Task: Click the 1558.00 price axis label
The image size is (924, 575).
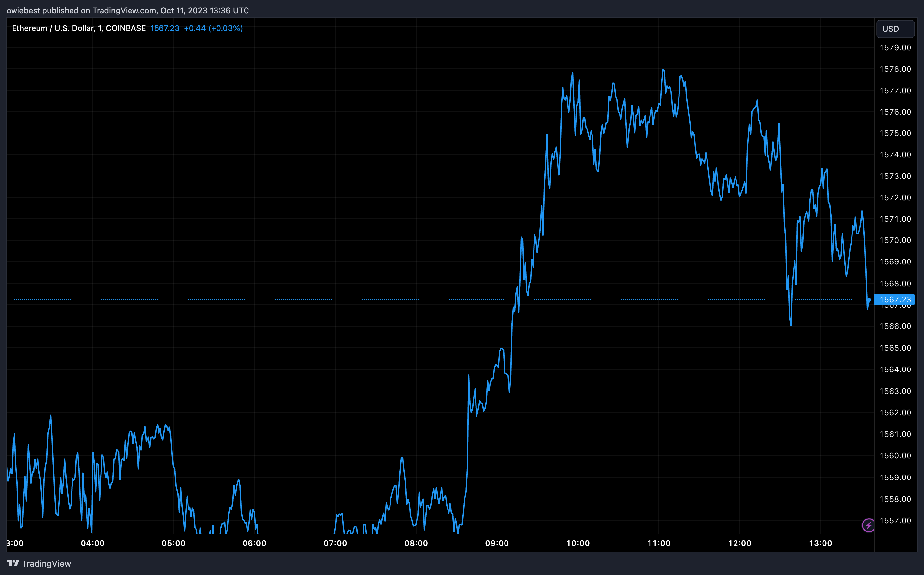Action: tap(895, 499)
